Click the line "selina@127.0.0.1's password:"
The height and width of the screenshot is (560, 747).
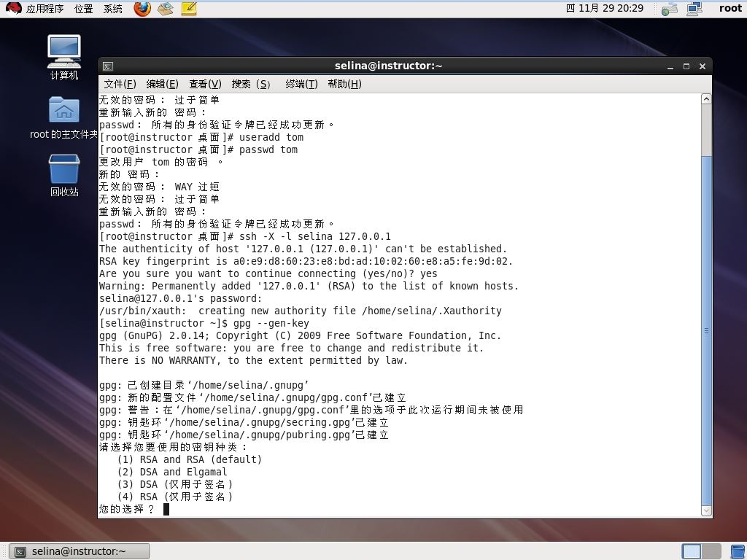181,298
